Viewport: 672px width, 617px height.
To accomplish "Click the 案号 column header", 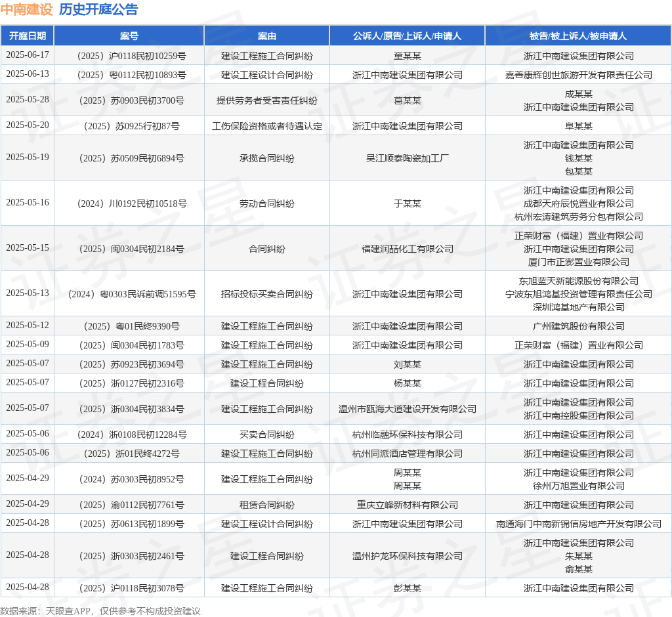I will (x=129, y=36).
